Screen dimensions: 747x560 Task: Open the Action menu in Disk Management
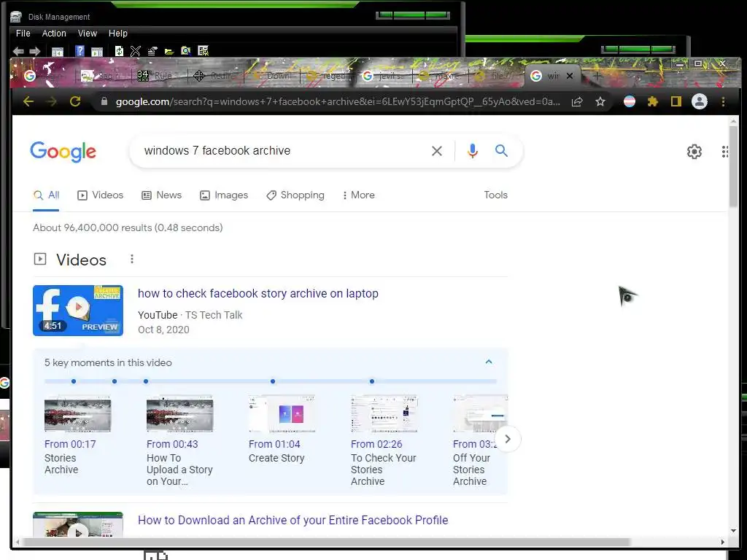coord(54,34)
